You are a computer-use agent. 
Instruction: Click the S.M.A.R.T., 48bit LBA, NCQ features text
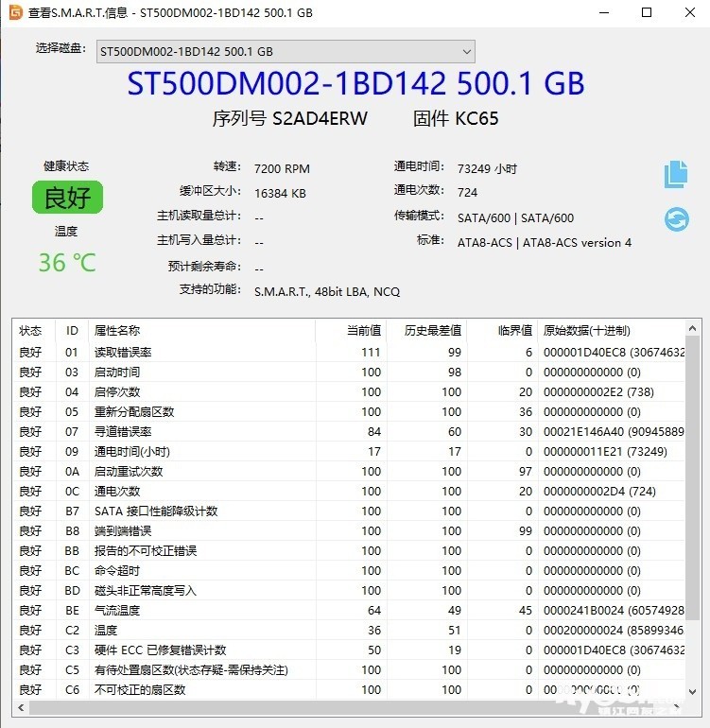[x=327, y=291]
